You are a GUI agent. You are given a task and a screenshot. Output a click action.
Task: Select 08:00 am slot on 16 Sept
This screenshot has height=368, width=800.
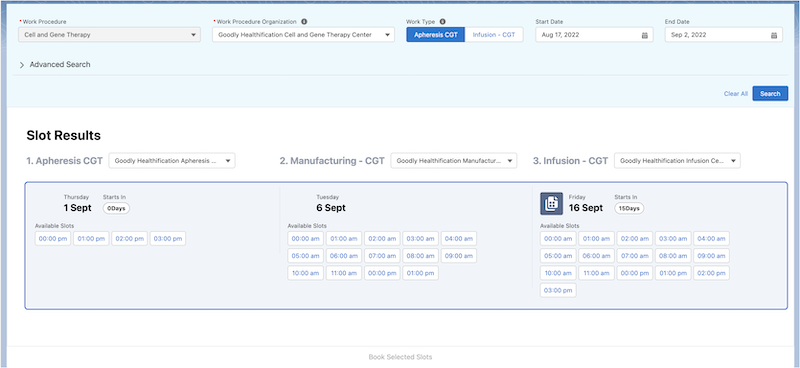click(x=673, y=256)
